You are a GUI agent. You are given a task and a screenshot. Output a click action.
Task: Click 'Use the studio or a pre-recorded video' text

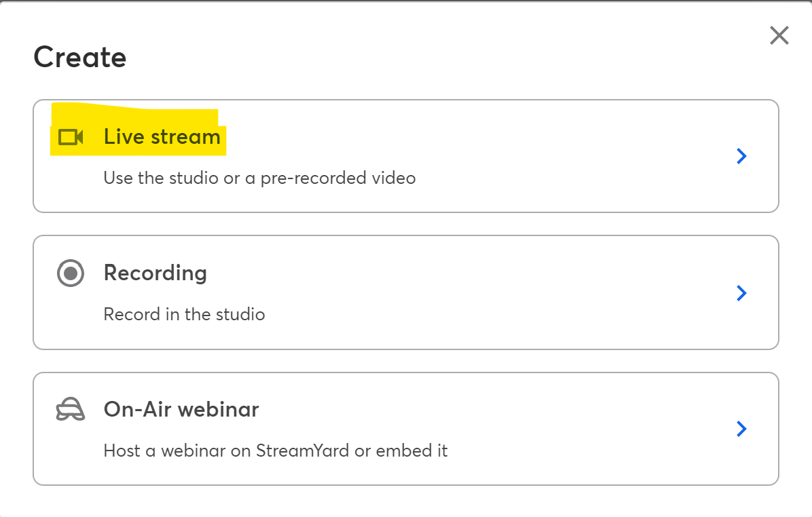point(259,178)
